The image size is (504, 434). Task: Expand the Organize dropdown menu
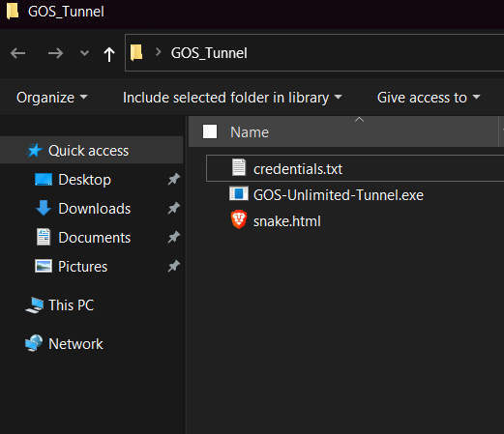click(x=52, y=98)
